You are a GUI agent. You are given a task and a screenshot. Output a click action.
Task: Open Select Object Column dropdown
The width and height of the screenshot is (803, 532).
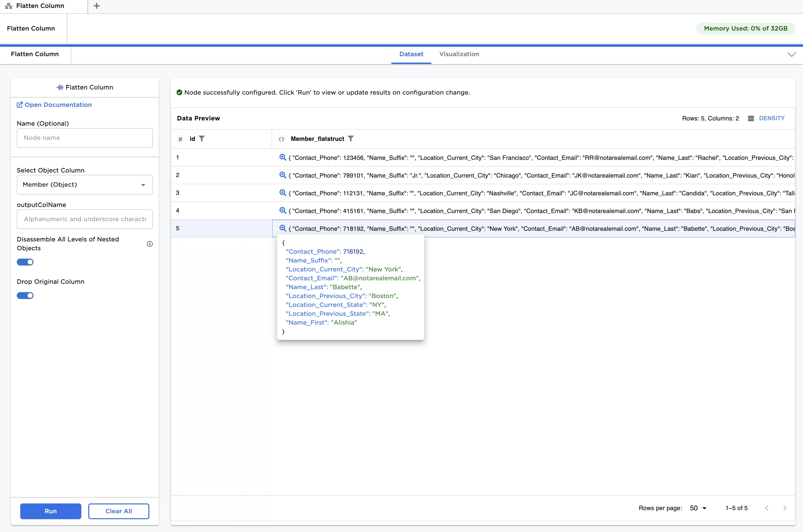click(85, 184)
